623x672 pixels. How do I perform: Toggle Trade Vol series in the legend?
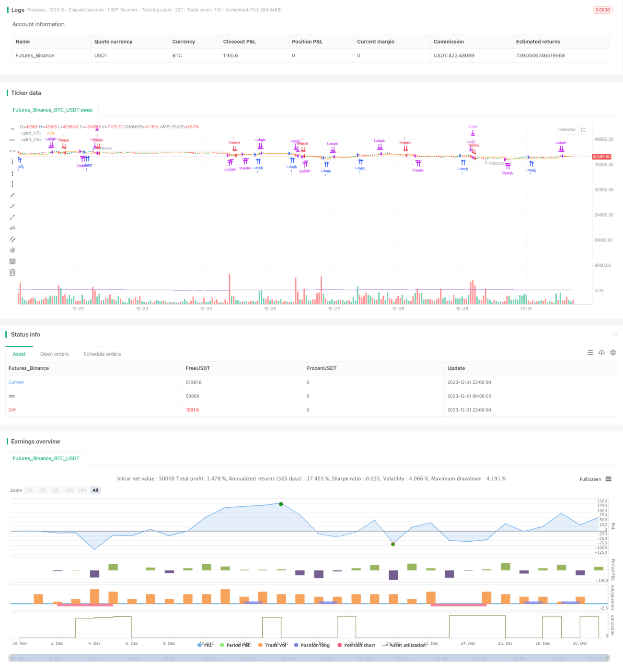click(x=272, y=645)
